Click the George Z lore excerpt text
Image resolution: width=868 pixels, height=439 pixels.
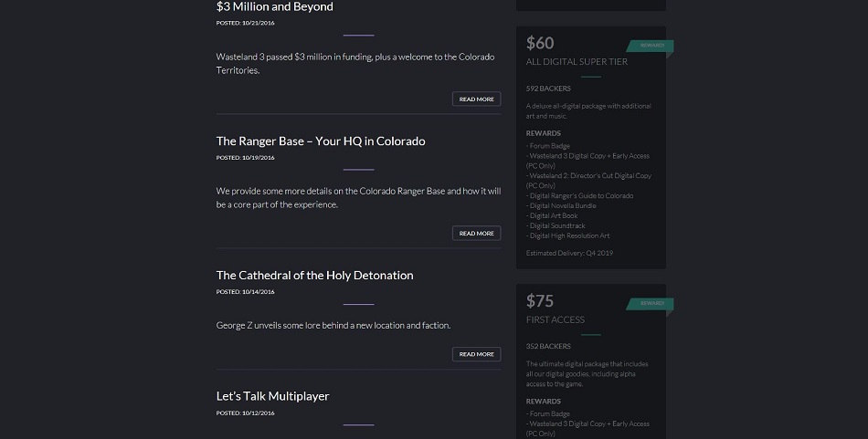pyautogui.click(x=333, y=326)
